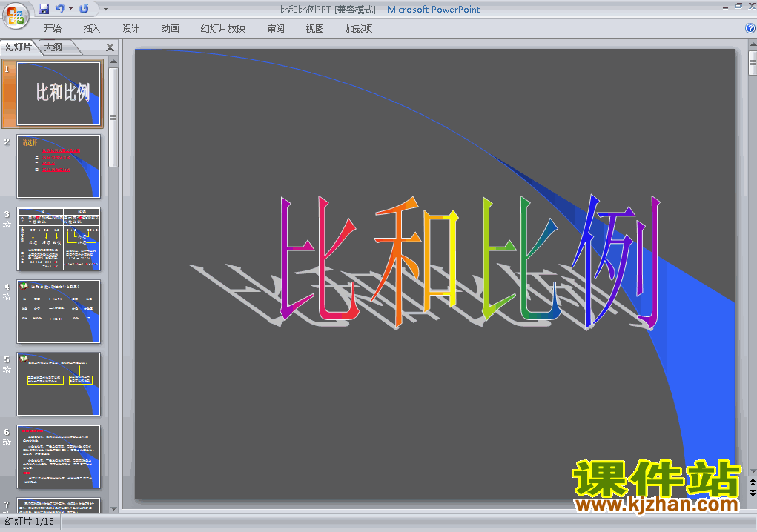Switch to the 大纲 pane tab

tap(53, 47)
